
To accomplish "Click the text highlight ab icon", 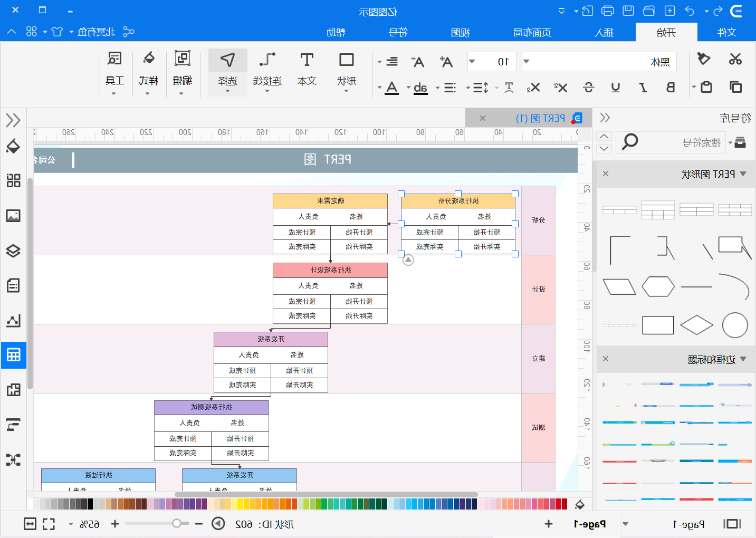I will tap(420, 88).
